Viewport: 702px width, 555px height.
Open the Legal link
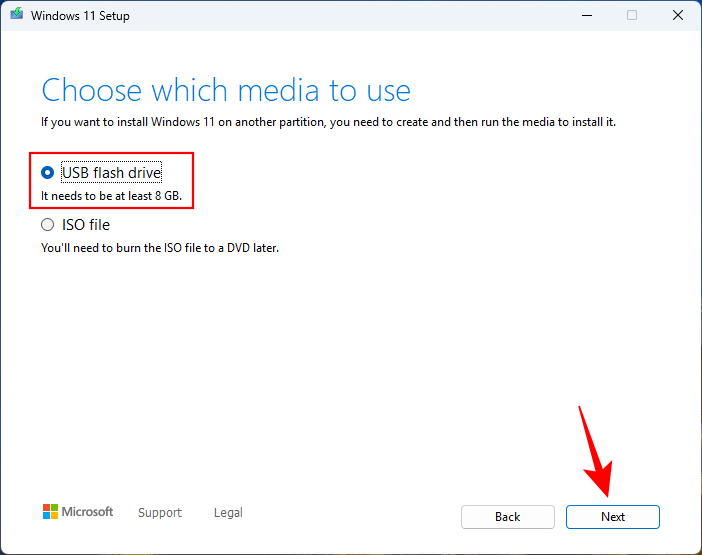(x=228, y=513)
